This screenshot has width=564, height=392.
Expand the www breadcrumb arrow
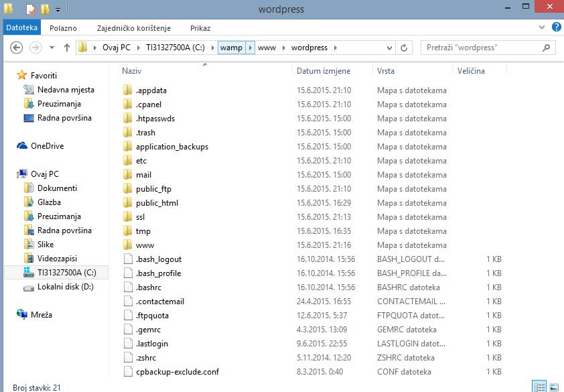[284, 48]
